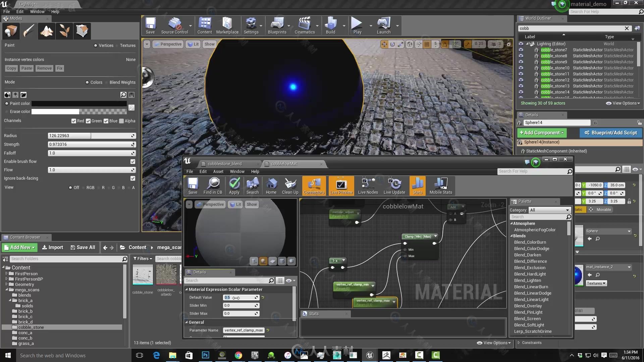Switch to cobblelowMat tab

[x=284, y=164]
